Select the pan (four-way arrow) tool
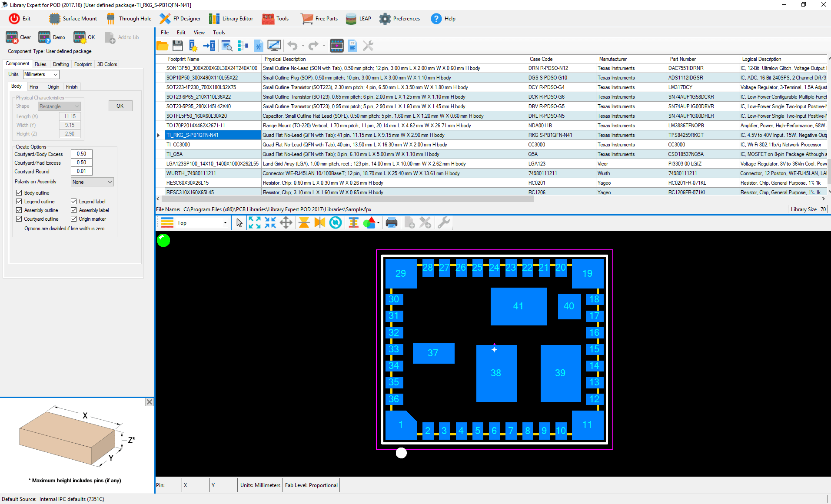This screenshot has height=504, width=831. [286, 223]
